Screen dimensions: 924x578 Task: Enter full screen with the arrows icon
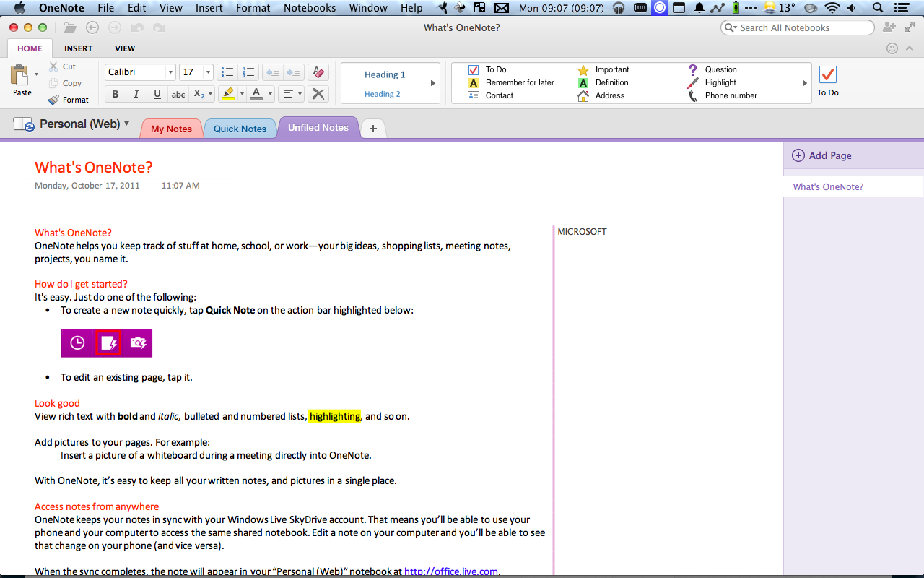(910, 27)
